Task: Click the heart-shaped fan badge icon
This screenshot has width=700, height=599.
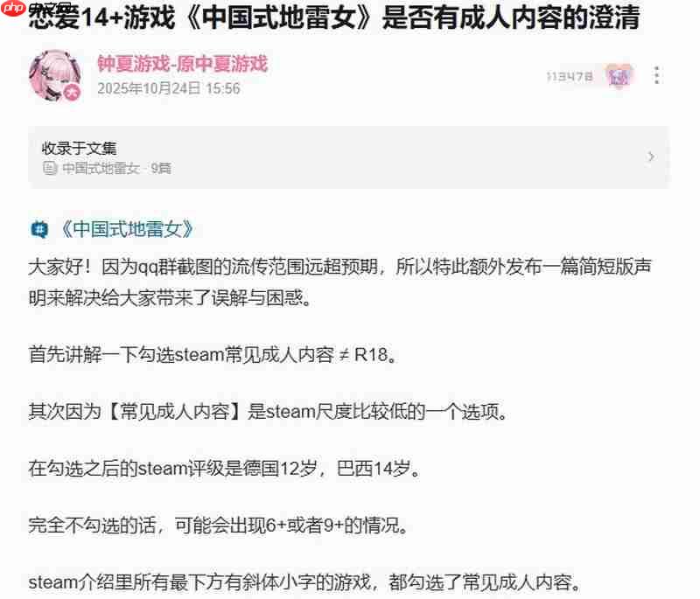Action: pos(619,76)
